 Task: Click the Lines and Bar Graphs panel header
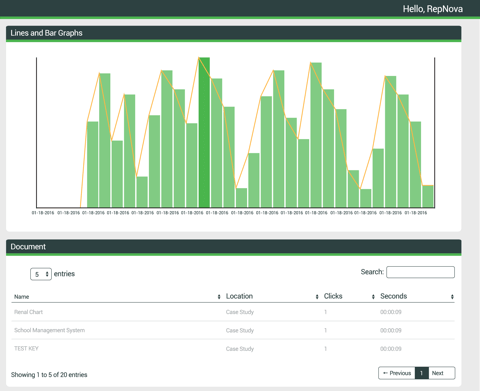point(233,33)
